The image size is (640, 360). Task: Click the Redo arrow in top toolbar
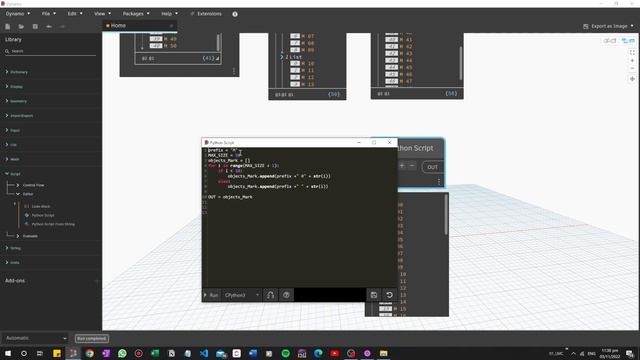click(x=62, y=27)
